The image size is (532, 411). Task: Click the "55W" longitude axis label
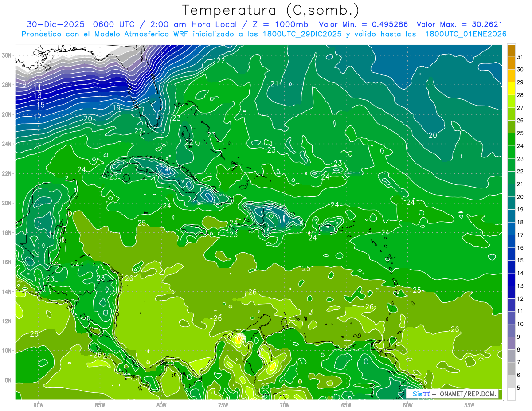(x=469, y=405)
